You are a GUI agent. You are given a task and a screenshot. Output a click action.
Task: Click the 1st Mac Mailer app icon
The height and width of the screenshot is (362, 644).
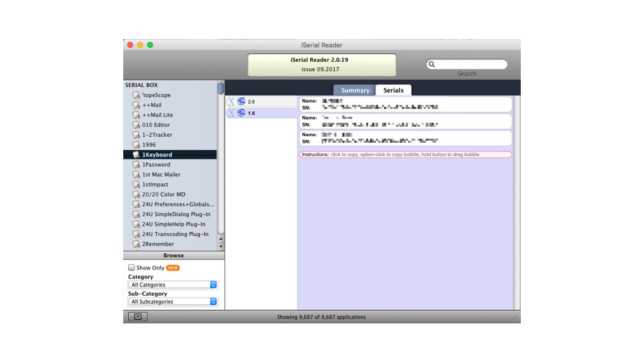(x=136, y=174)
